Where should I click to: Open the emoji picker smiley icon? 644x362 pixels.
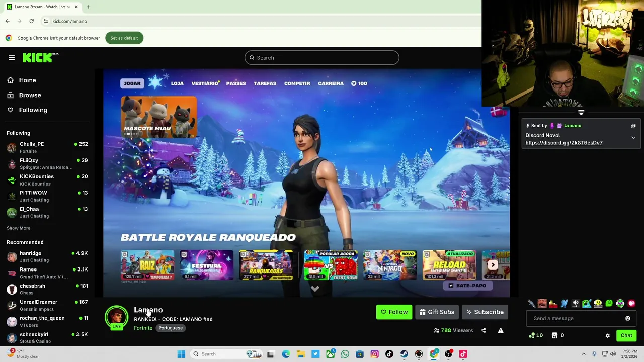(x=627, y=318)
